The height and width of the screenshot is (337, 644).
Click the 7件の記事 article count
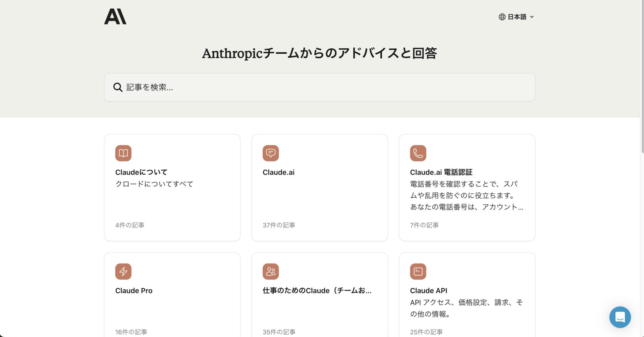coord(424,225)
